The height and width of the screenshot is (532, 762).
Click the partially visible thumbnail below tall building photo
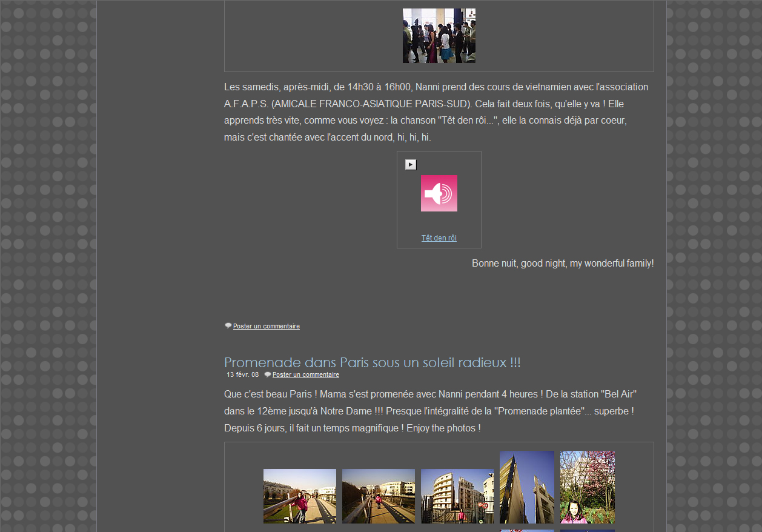pyautogui.click(x=526, y=530)
